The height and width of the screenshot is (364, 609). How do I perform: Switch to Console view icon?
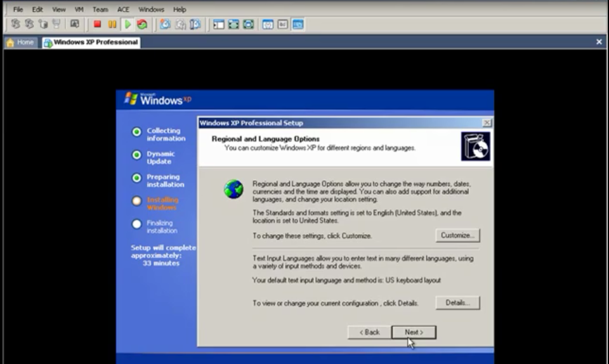pyautogui.click(x=298, y=25)
